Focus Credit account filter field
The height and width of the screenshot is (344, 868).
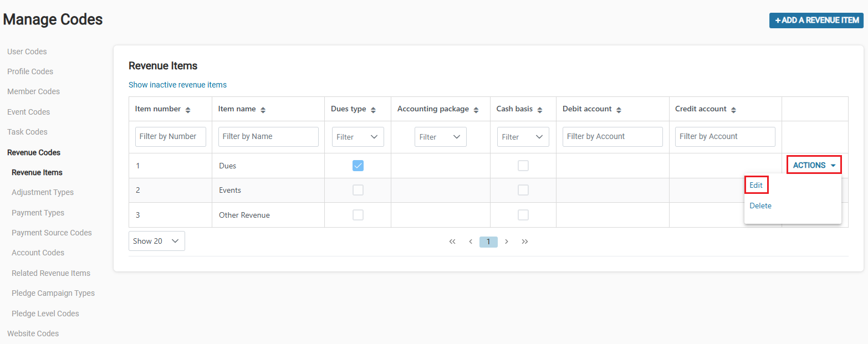[x=725, y=137]
